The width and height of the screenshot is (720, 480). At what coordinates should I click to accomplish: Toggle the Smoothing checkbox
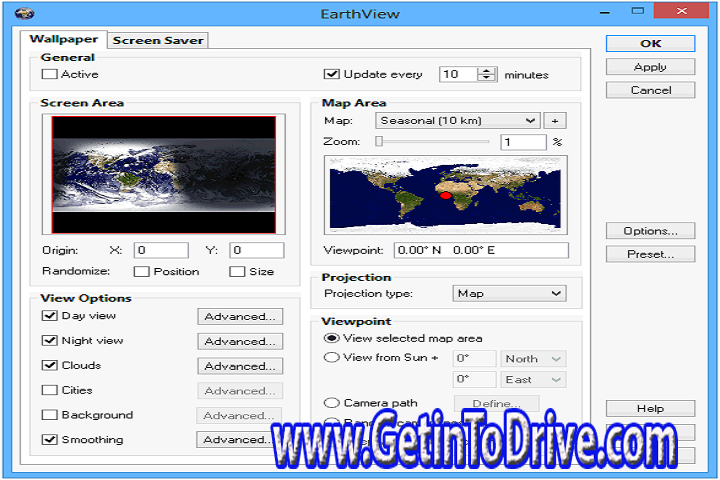click(49, 440)
